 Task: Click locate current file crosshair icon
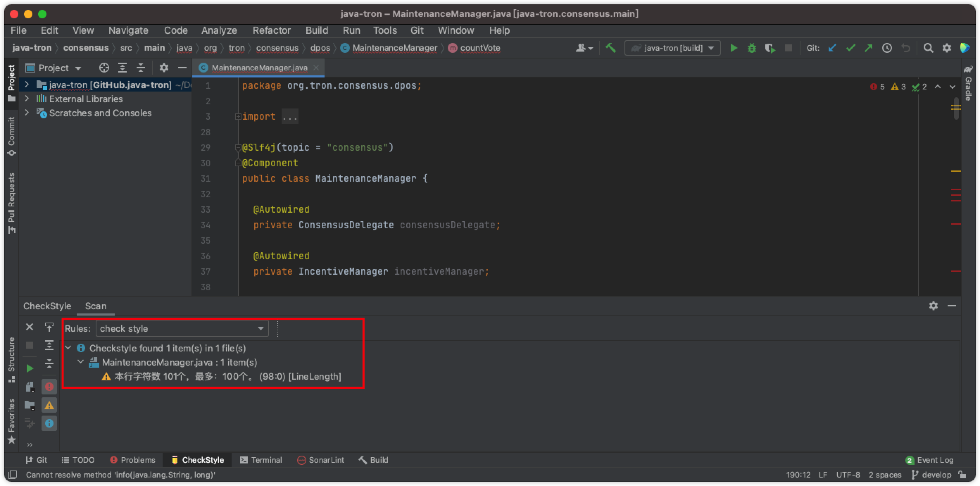pyautogui.click(x=104, y=68)
